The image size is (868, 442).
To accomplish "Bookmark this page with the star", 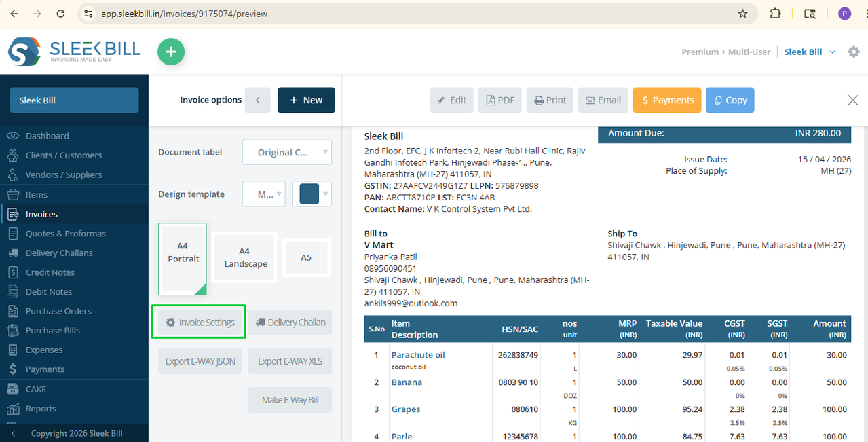I will pyautogui.click(x=742, y=14).
